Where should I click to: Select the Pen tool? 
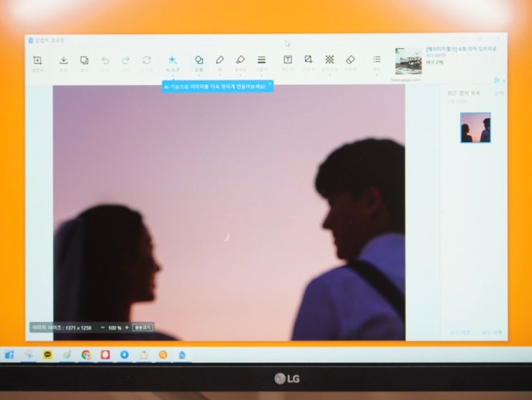click(220, 60)
